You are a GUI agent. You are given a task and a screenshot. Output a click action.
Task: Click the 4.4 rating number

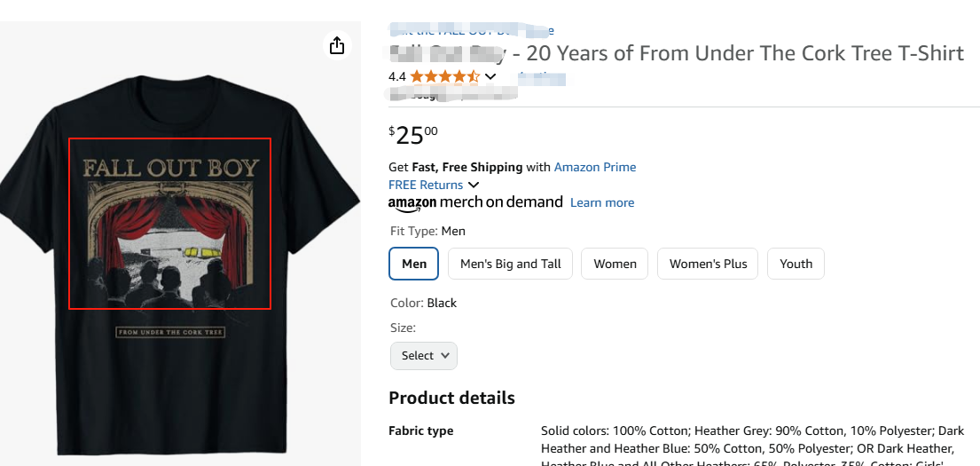coord(396,77)
